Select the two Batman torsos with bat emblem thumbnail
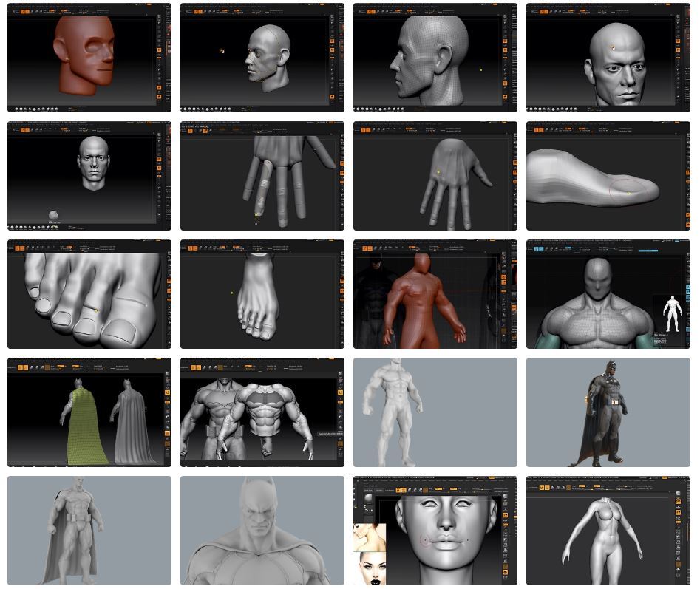Image resolution: width=700 pixels, height=589 pixels. [x=262, y=412]
